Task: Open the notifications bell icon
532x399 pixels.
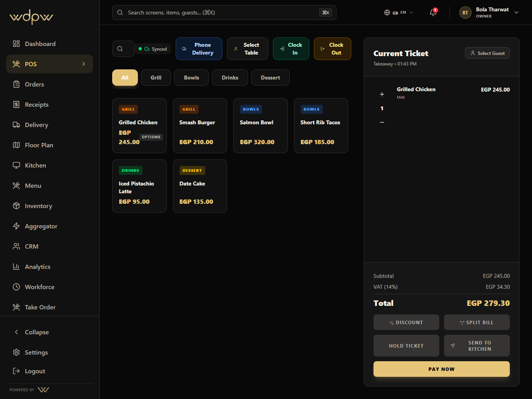Action: [x=433, y=12]
